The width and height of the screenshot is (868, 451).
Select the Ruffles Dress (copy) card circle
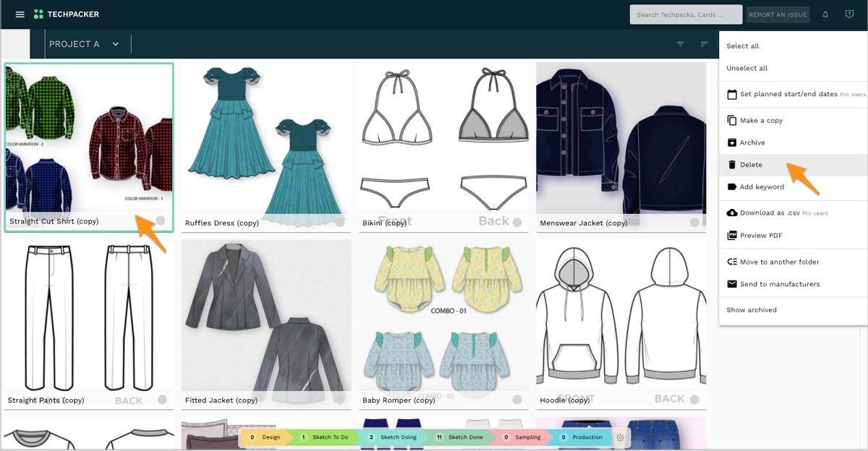click(339, 223)
